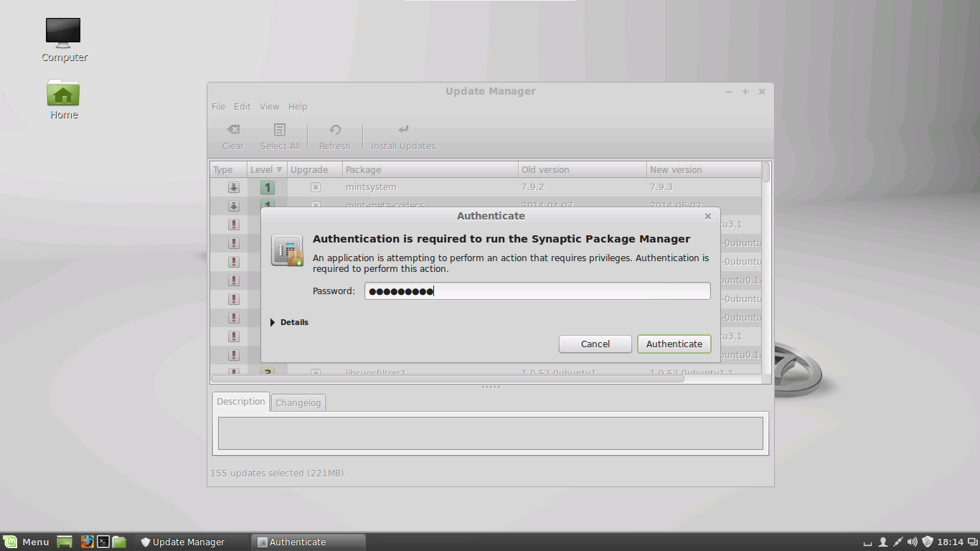Cancel the authentication dialog
Image resolution: width=980 pixels, height=551 pixels.
tap(595, 344)
